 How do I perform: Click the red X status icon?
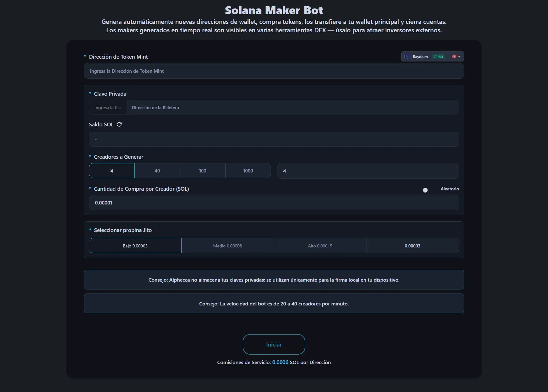pos(454,57)
